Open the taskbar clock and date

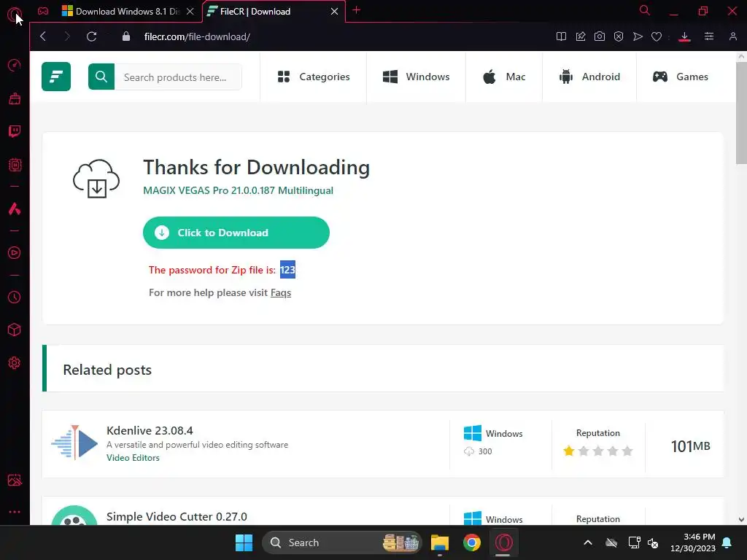point(693,542)
